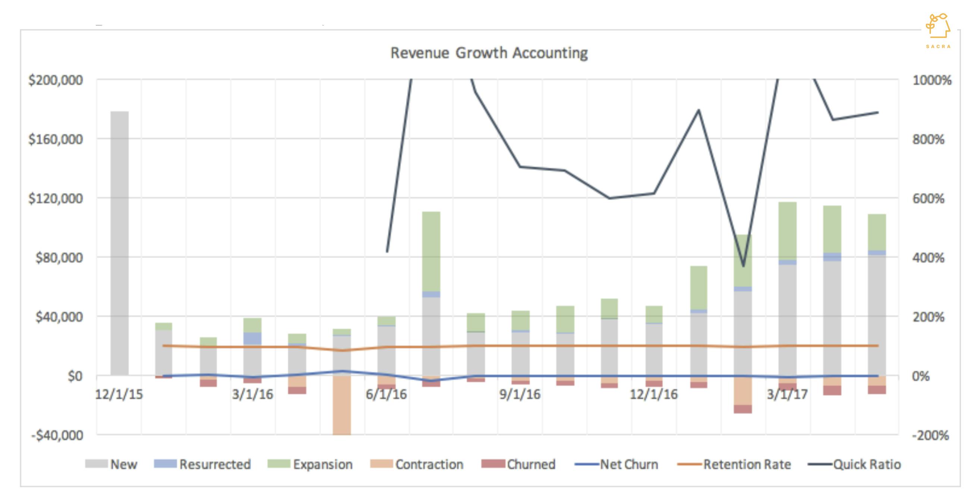
Task: Click the 12/1/16 date label
Action: (654, 394)
